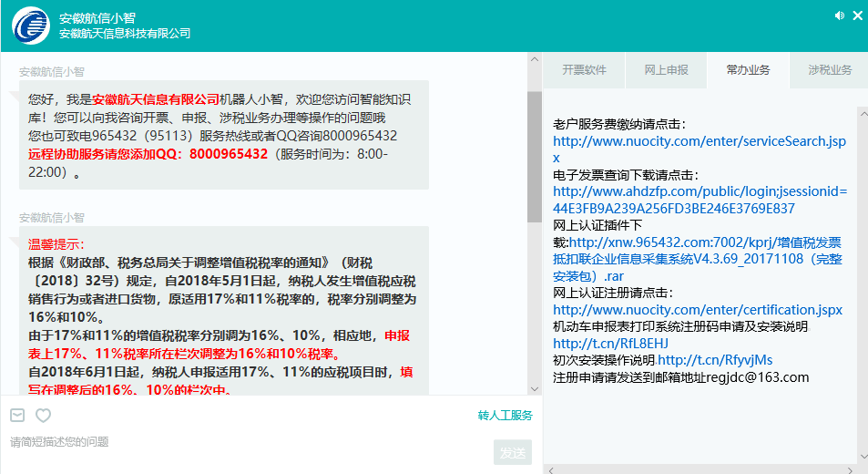Open the http://t.cn/RfyvjMs install guide link
Viewport: 868px width, 474px height.
[x=715, y=360]
